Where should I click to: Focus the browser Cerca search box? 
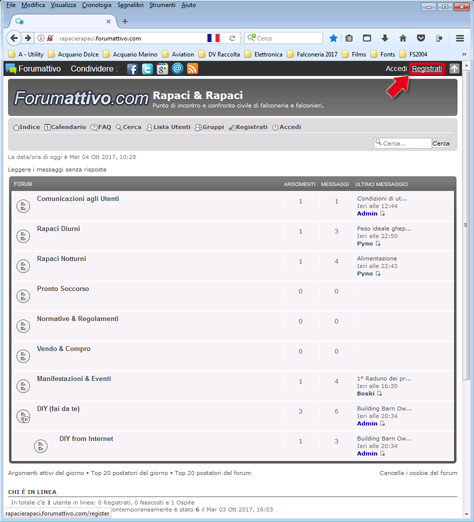point(284,38)
